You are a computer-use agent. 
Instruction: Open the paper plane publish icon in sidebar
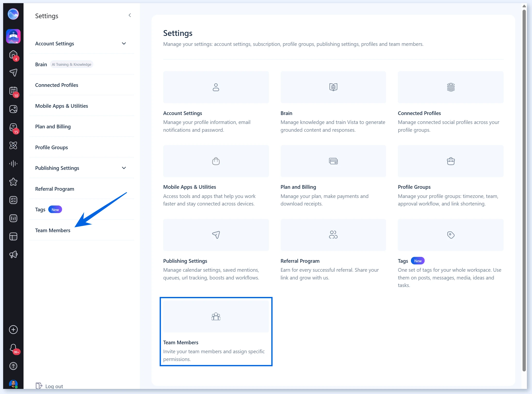13,73
